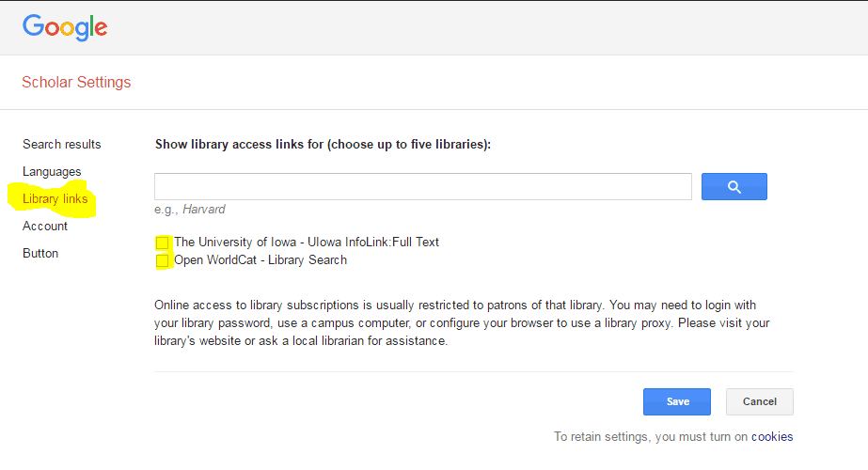The image size is (868, 470).
Task: Click the 'Open WorldCat - Library Search' label
Action: point(260,259)
